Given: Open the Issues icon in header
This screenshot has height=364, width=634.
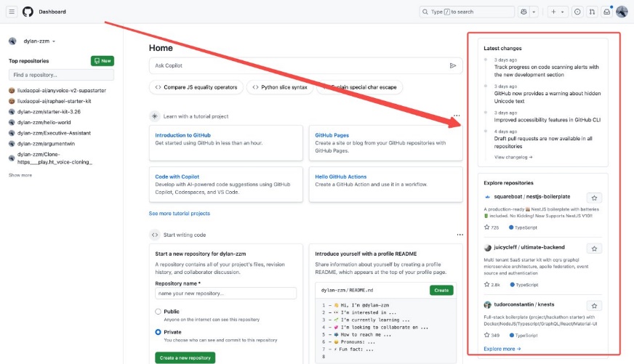Looking at the screenshot, I should click(x=577, y=12).
